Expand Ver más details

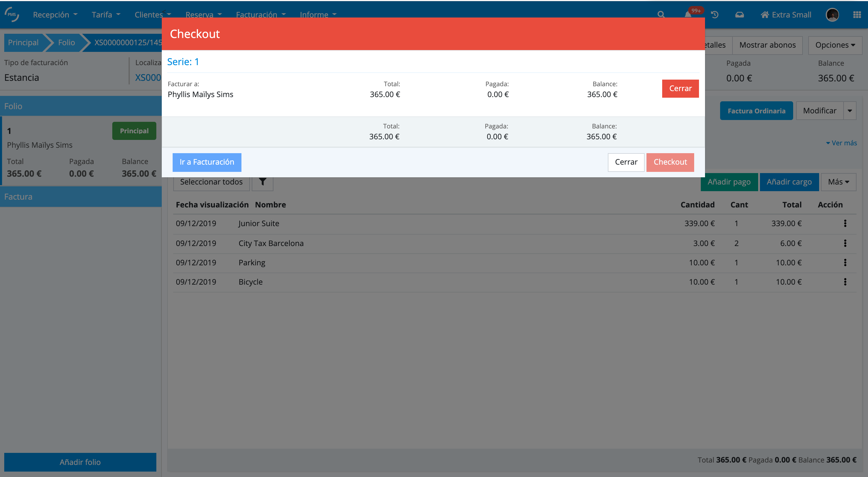click(x=841, y=143)
